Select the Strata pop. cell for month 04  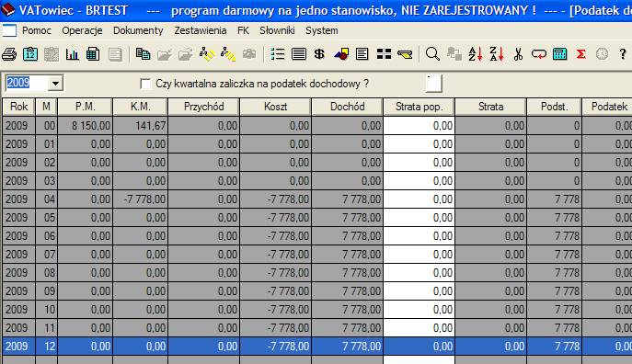coord(419,199)
